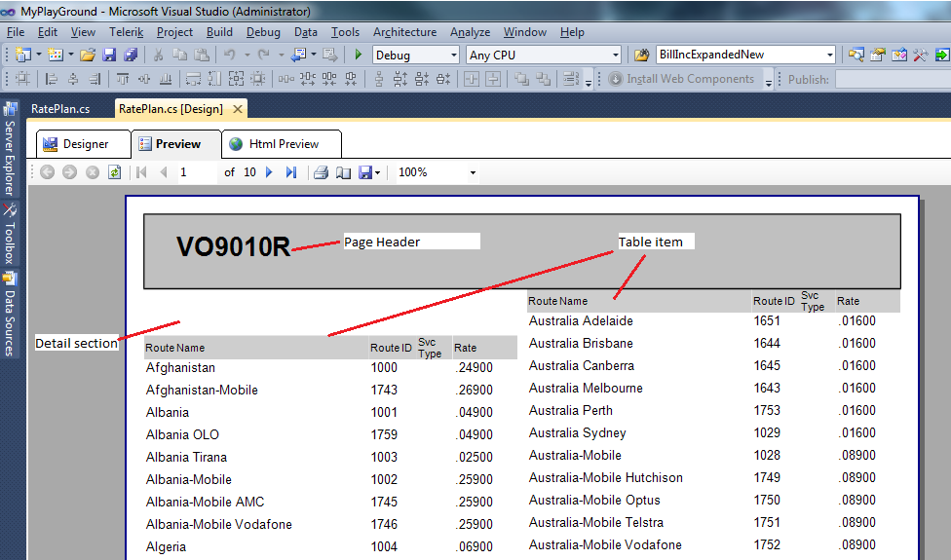This screenshot has height=560, width=951.
Task: Expand the Undo history dropdown arrow
Action: coord(247,56)
